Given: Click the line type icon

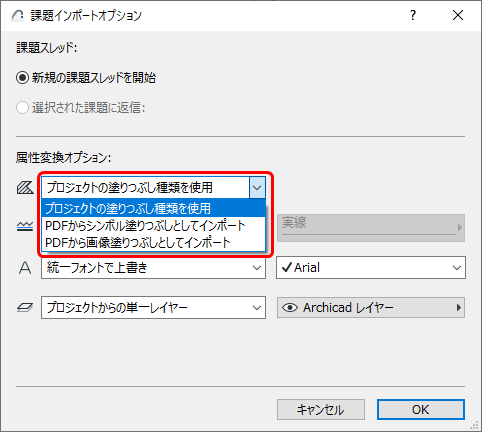Looking at the screenshot, I should (x=25, y=227).
